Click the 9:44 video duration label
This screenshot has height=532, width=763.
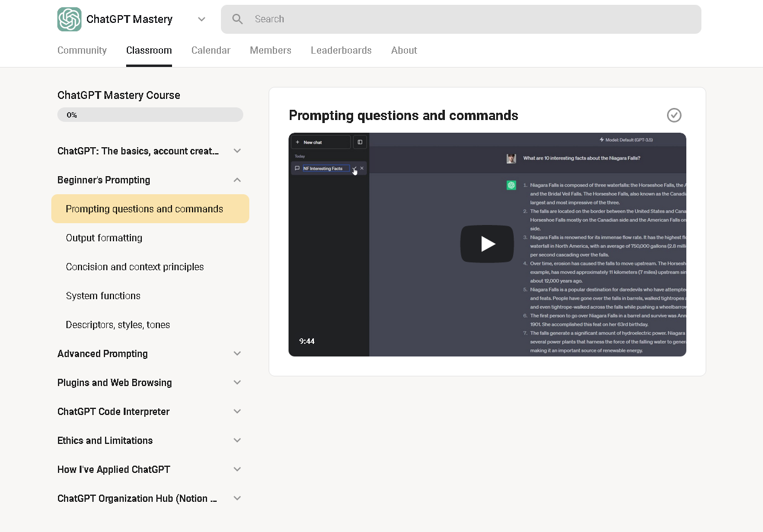pyautogui.click(x=307, y=341)
